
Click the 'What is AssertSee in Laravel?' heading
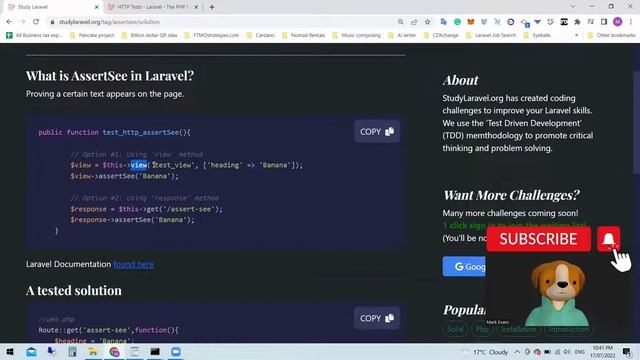[110, 76]
